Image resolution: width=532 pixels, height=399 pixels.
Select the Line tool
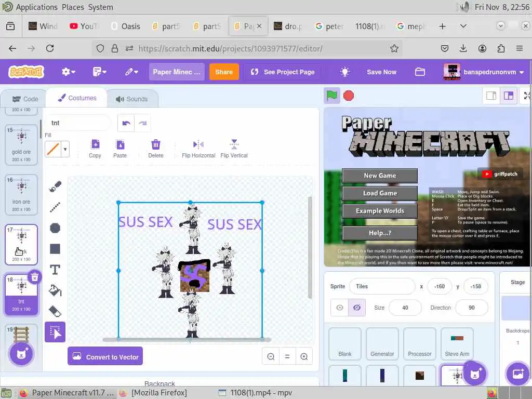(x=55, y=207)
